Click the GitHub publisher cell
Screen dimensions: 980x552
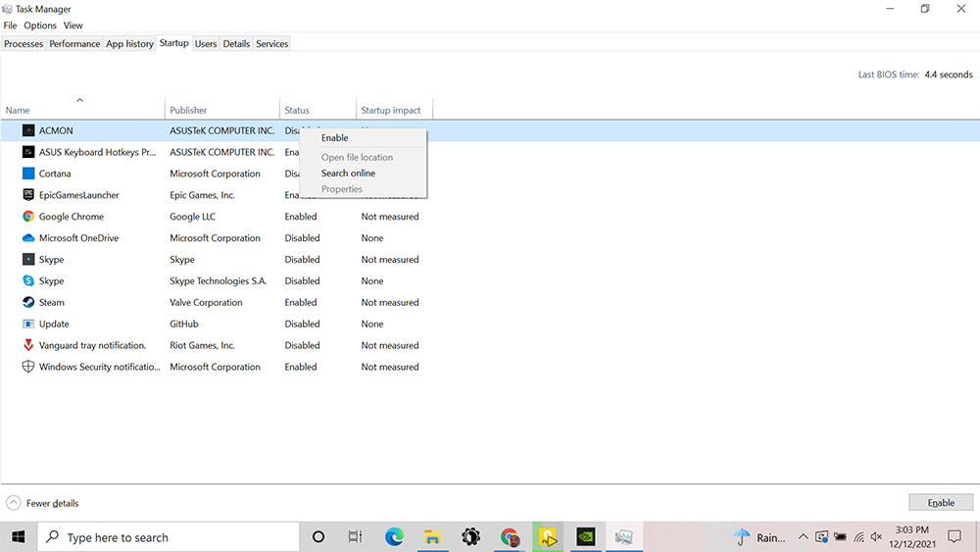point(184,324)
